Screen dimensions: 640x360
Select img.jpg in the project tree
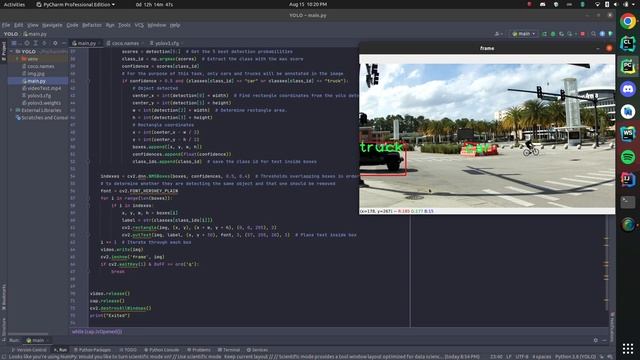tap(36, 73)
